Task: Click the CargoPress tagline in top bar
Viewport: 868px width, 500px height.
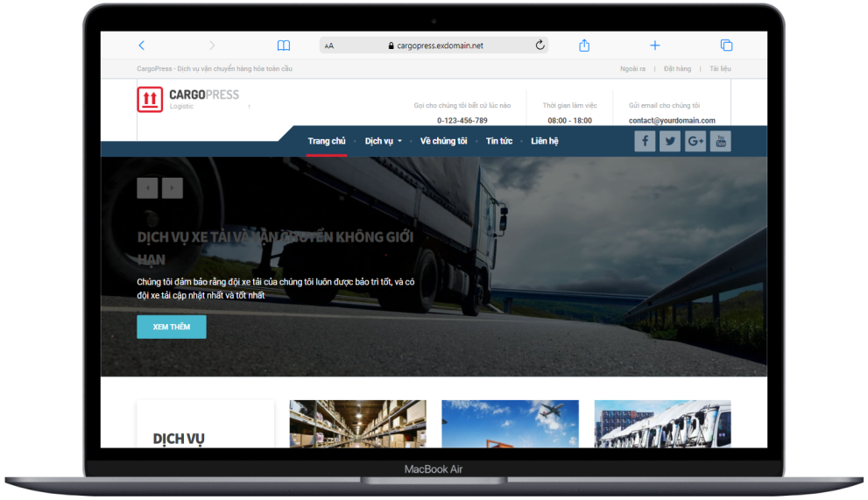Action: click(x=215, y=68)
